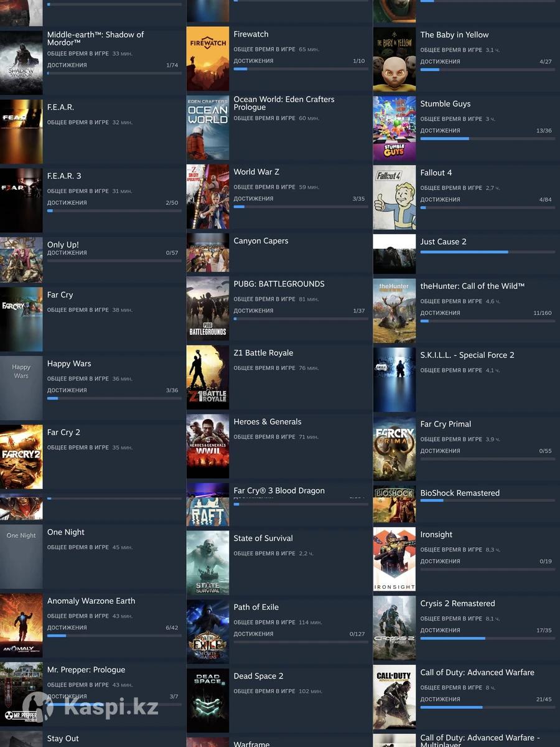Open the Far Cry 3 Blood Dragon title

tap(279, 491)
